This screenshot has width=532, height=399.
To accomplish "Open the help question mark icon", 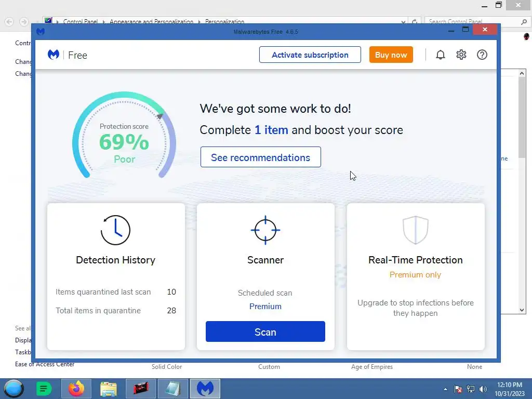I will (x=482, y=55).
